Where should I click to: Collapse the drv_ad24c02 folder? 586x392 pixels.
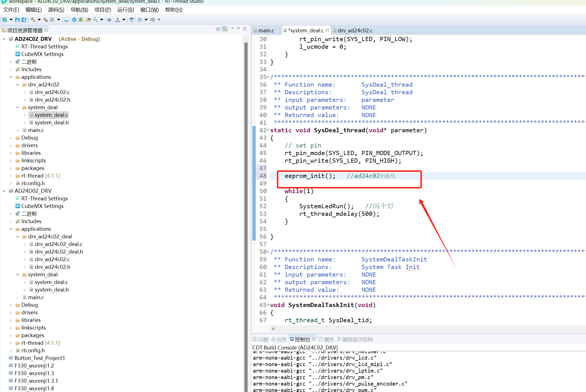[18, 85]
